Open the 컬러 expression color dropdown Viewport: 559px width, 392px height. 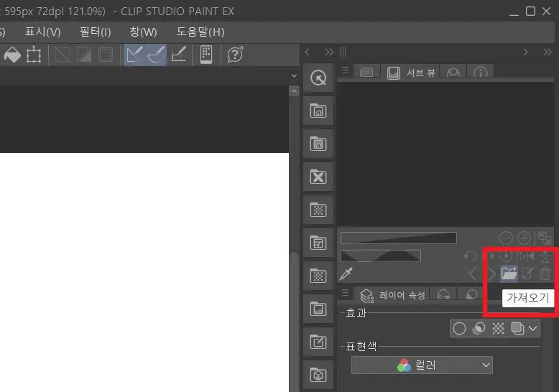click(x=422, y=365)
